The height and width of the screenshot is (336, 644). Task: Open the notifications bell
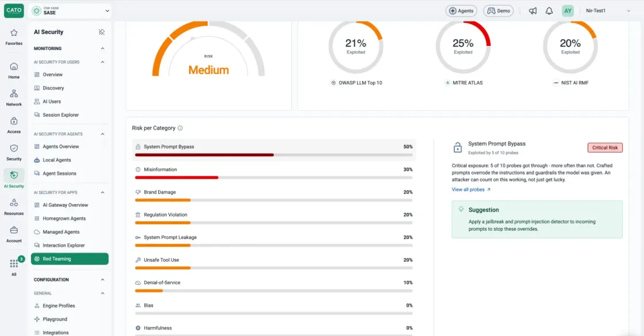point(549,11)
